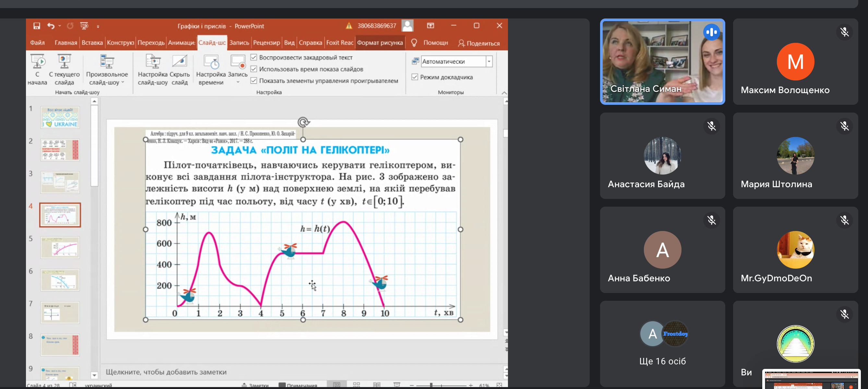Image resolution: width=868 pixels, height=389 pixels.
Task: Toggle Использовать время показа слайдов checkbox
Action: pyautogui.click(x=254, y=69)
